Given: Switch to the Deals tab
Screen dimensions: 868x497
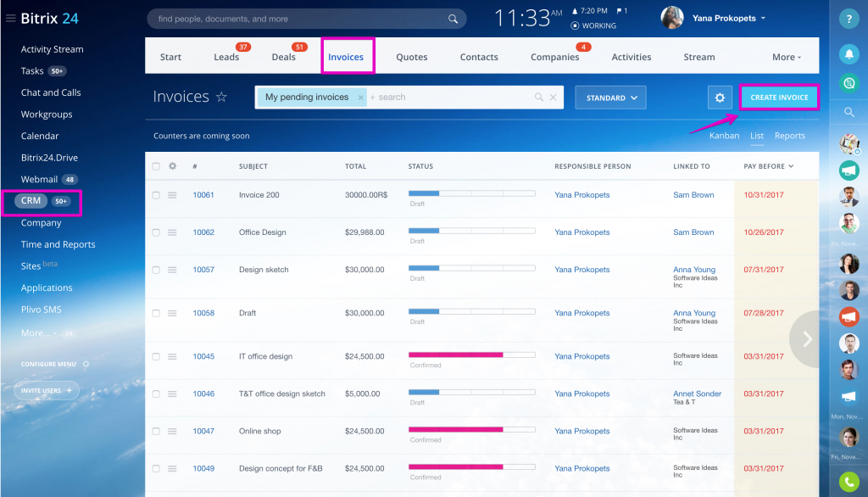Looking at the screenshot, I should pyautogui.click(x=283, y=57).
